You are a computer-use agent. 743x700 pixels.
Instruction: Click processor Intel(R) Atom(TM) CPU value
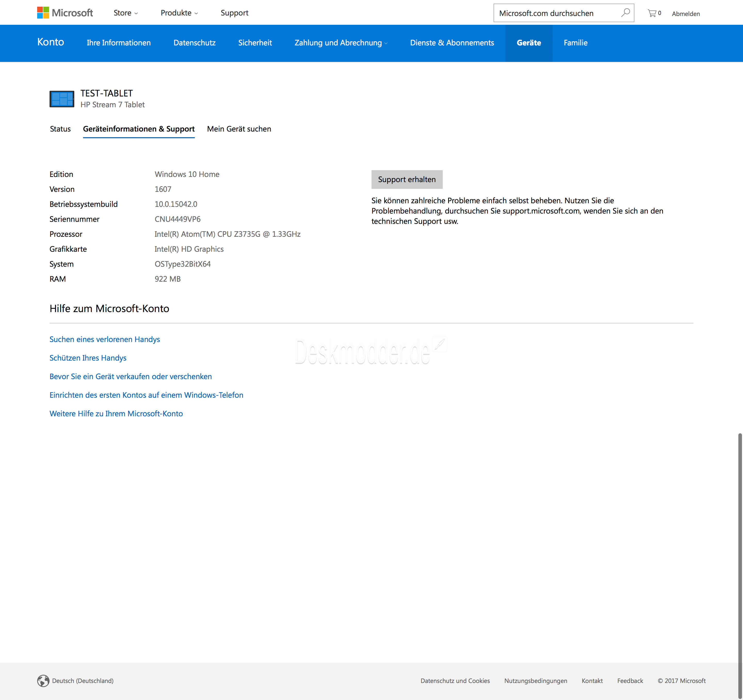pos(228,234)
